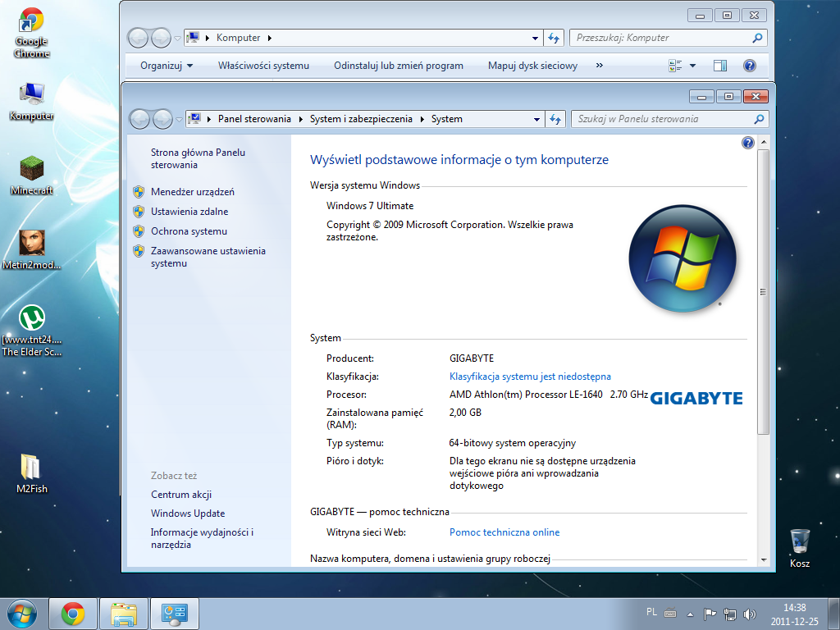Open Menedżer urządzeń
840x630 pixels.
pos(192,192)
